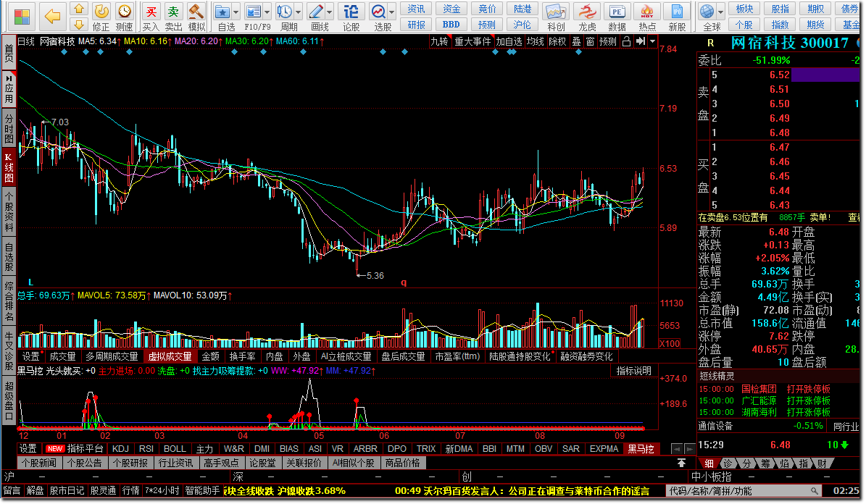The height and width of the screenshot is (504, 866).
Task: Click the sell-5 price 6.52
Action: point(779,75)
